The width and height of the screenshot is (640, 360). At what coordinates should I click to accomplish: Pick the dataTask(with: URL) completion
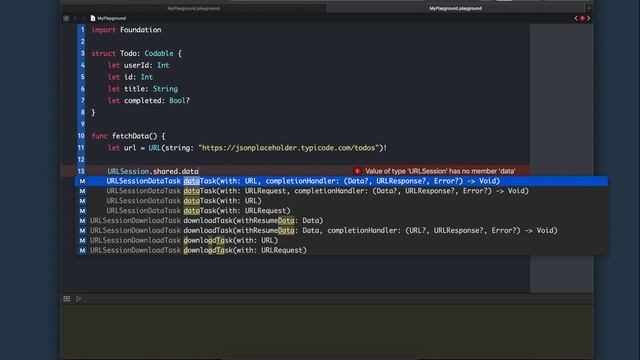(342, 201)
